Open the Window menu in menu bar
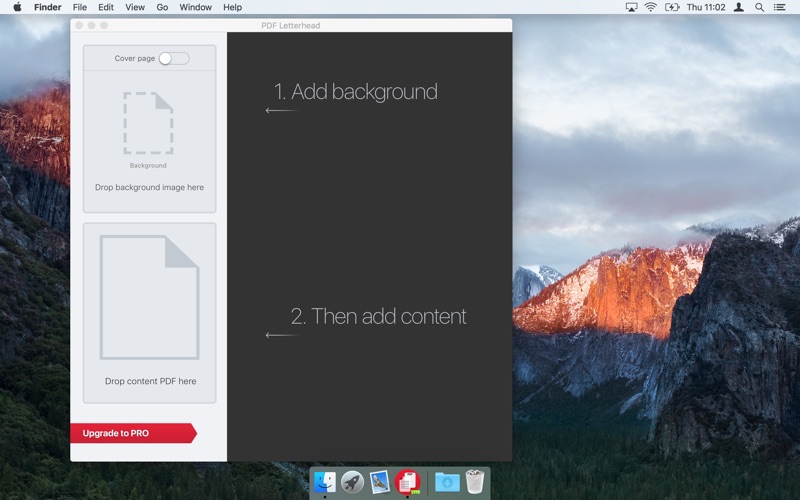The height and width of the screenshot is (500, 800). [195, 7]
